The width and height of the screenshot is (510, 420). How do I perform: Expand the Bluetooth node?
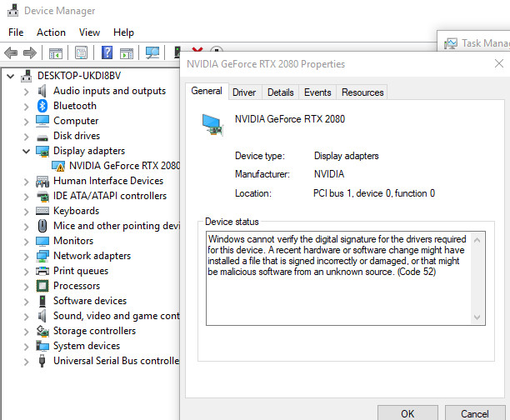coord(27,107)
